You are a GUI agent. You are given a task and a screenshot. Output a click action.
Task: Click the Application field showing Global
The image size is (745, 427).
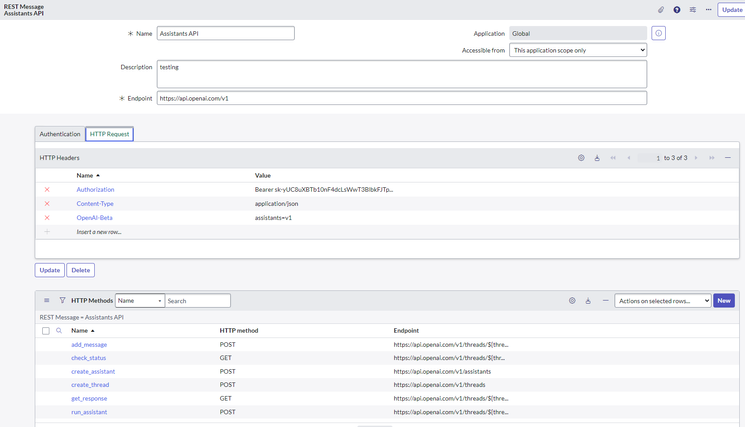tap(578, 33)
